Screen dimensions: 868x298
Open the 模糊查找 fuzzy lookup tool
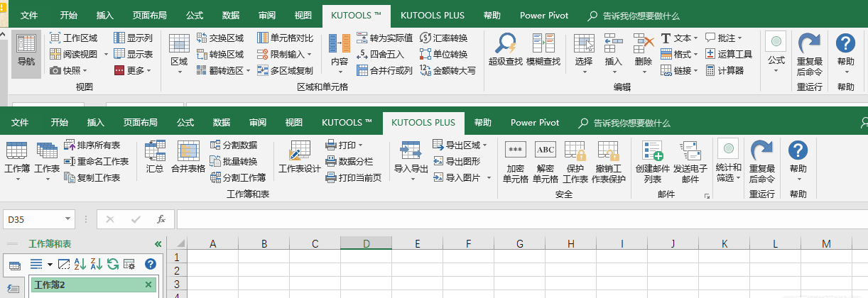543,46
